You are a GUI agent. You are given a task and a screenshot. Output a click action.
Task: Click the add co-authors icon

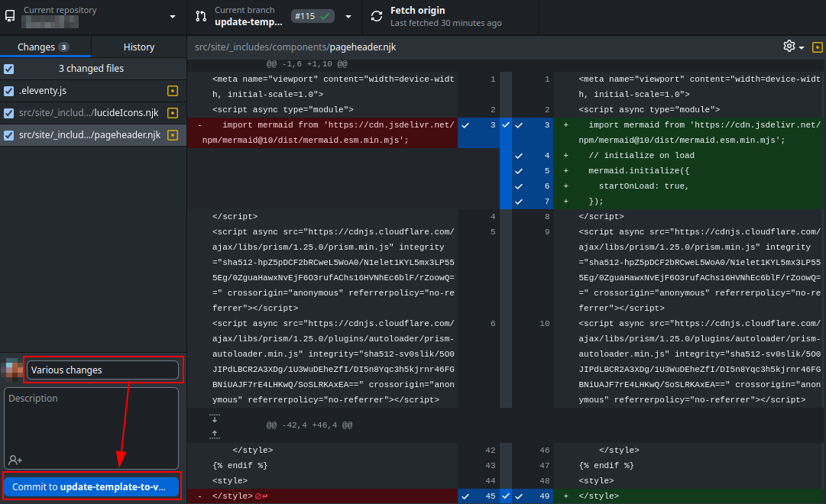click(15, 460)
